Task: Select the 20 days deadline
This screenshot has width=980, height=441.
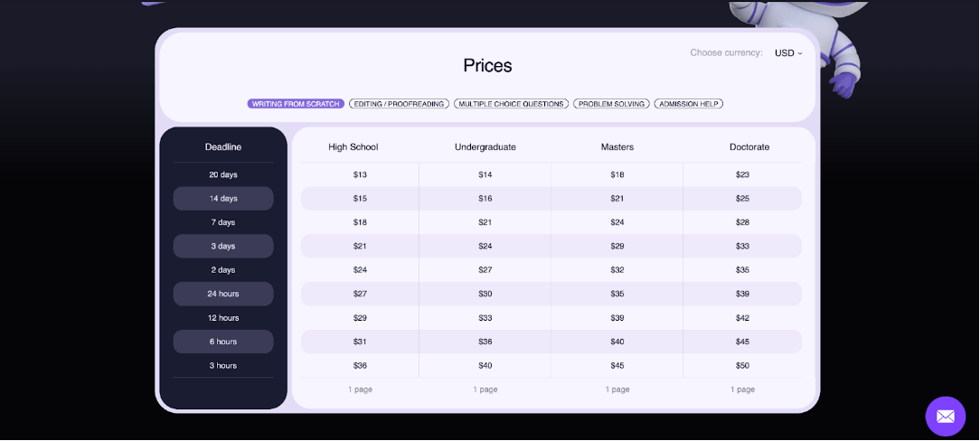Action: tap(223, 175)
